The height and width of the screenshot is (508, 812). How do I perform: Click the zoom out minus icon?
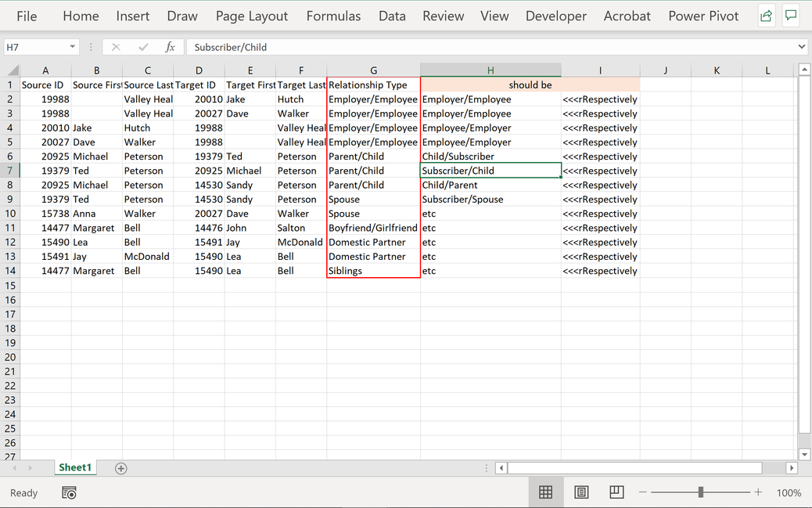tap(643, 492)
